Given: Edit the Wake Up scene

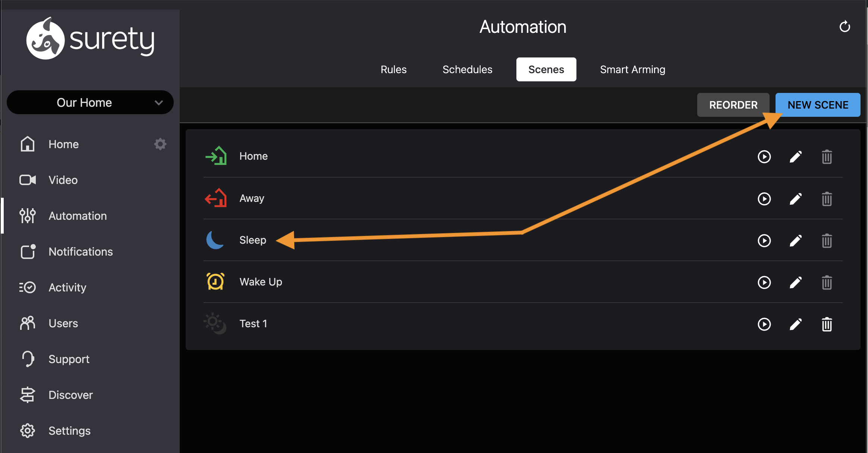Looking at the screenshot, I should (x=795, y=282).
